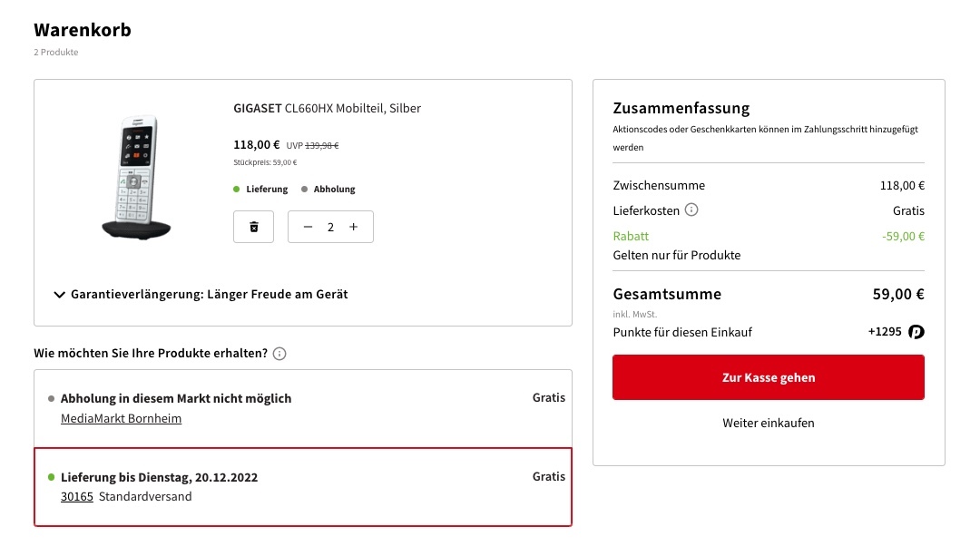
Task: Click the product price 118,00 €
Action: point(257,145)
